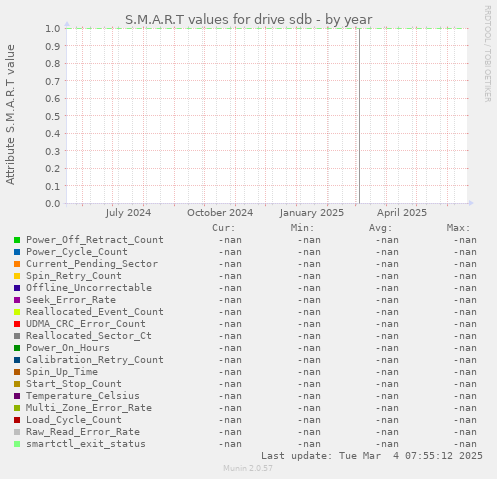Screen dimensions: 497x479
Task: Click the April 2025 axis label
Action: click(402, 213)
